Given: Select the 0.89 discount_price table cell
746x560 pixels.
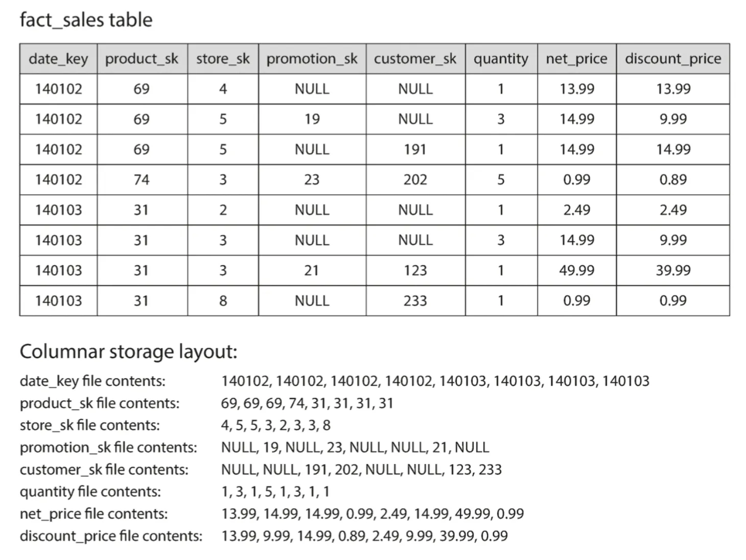Looking at the screenshot, I should tap(673, 180).
